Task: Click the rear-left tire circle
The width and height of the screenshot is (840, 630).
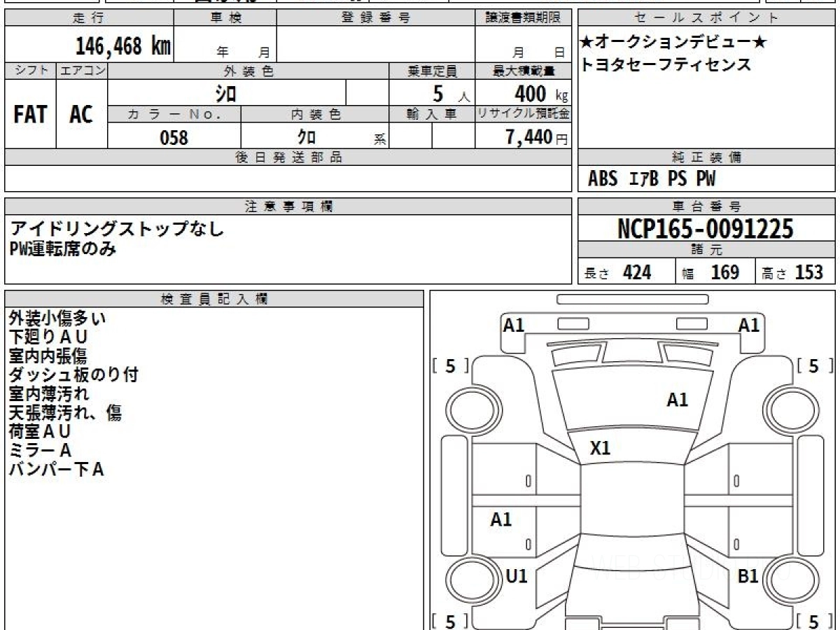Action: [x=467, y=580]
